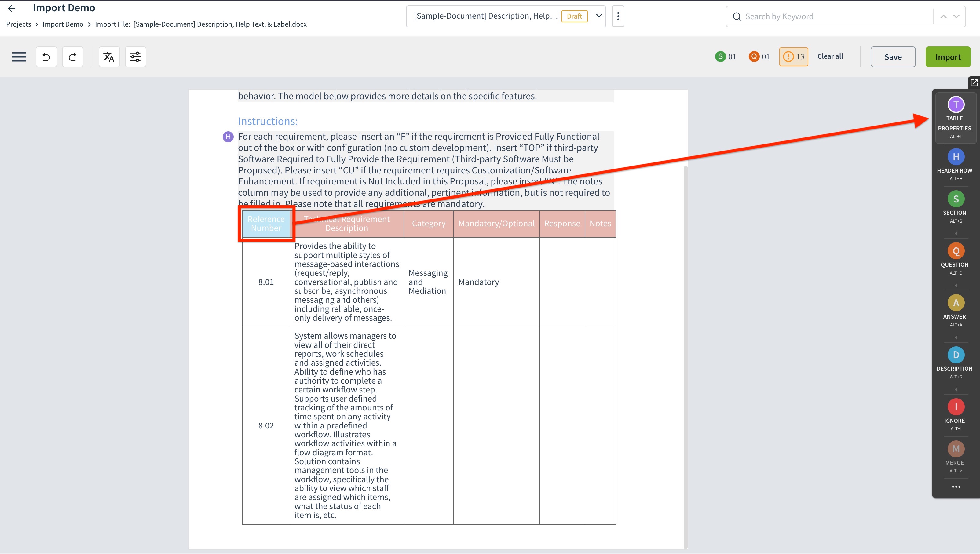Click the 8.02 requirement description text
Screen dimensions: 980x554
(x=346, y=425)
